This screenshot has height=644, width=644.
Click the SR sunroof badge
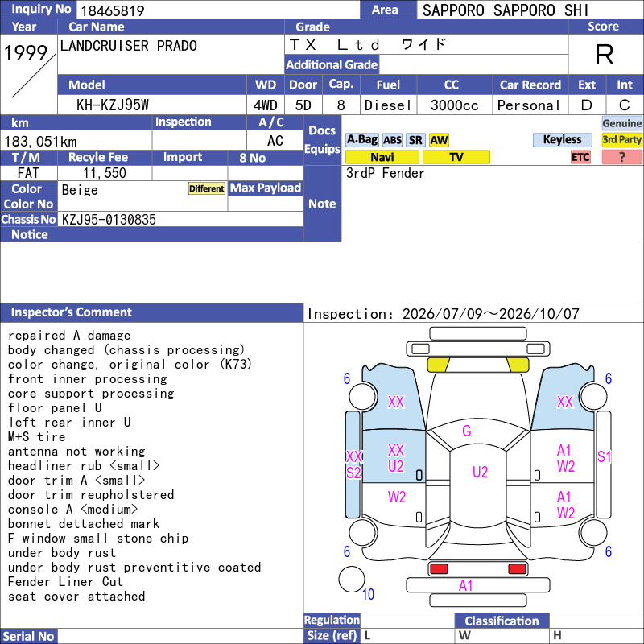[415, 140]
